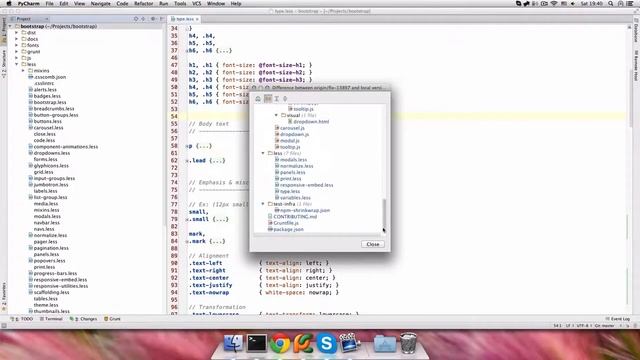The height and width of the screenshot is (360, 640).
Task: Open the Grunt tool window tab
Action: tap(113, 319)
